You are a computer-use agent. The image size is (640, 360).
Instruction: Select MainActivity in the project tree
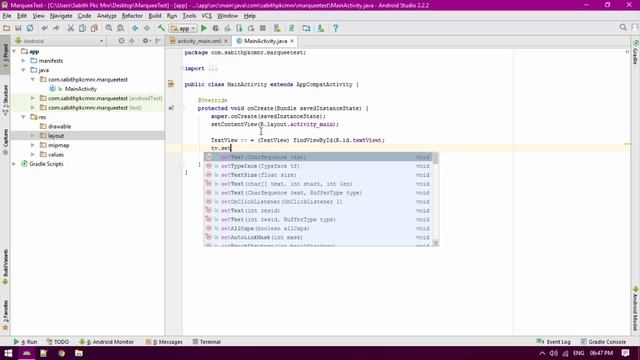click(81, 89)
